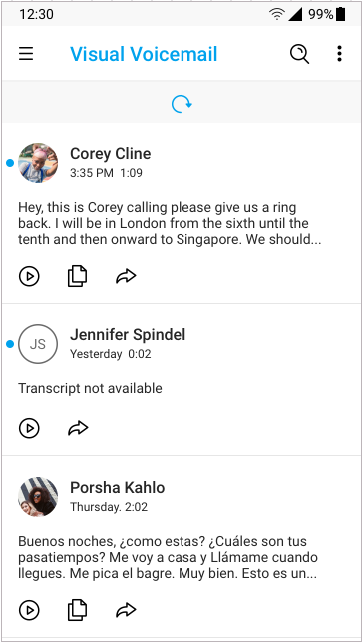Play Corey Cline's voicemail
The image size is (364, 642).
[29, 276]
